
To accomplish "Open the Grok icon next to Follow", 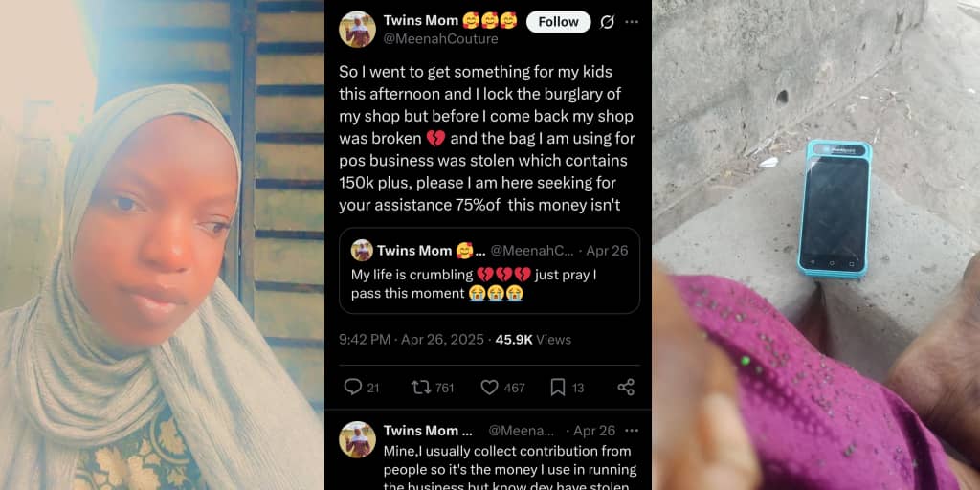I will [607, 22].
